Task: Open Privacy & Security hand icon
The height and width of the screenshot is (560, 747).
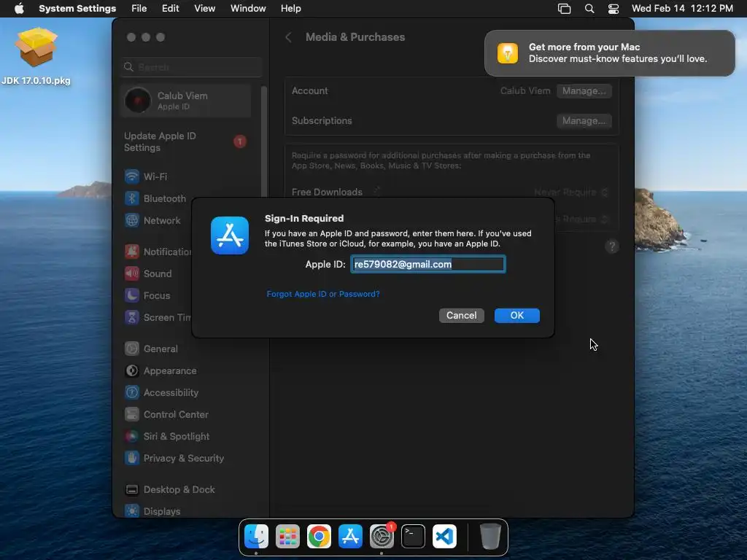Action: (x=132, y=459)
